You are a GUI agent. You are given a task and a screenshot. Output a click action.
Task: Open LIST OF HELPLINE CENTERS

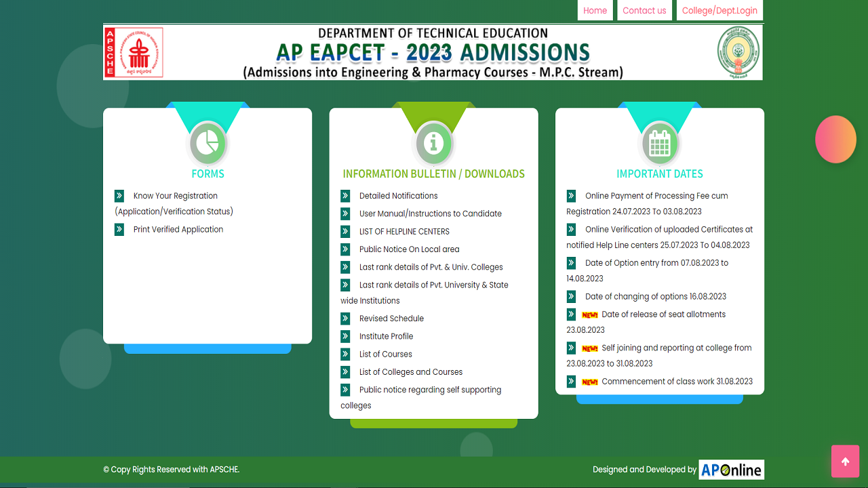[x=404, y=231]
